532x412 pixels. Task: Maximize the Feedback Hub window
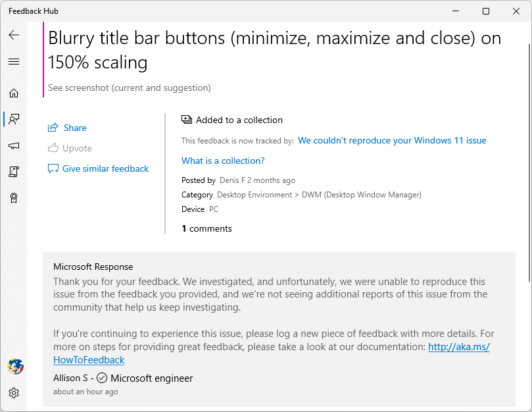486,11
